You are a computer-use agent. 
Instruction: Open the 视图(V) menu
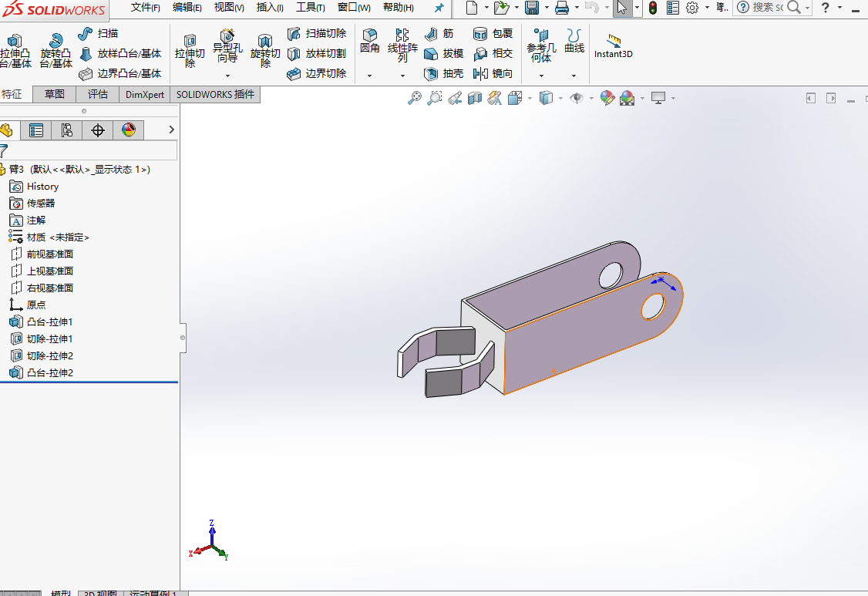tap(229, 8)
